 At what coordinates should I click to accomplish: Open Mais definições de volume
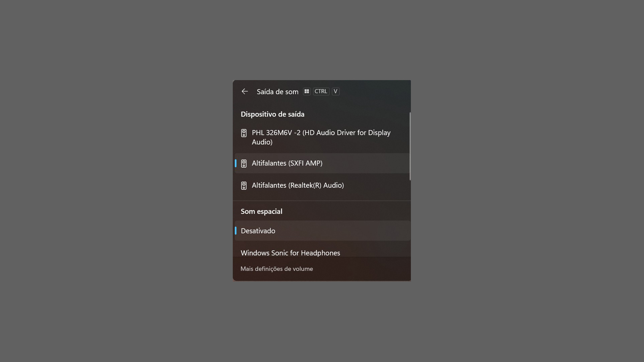click(276, 269)
